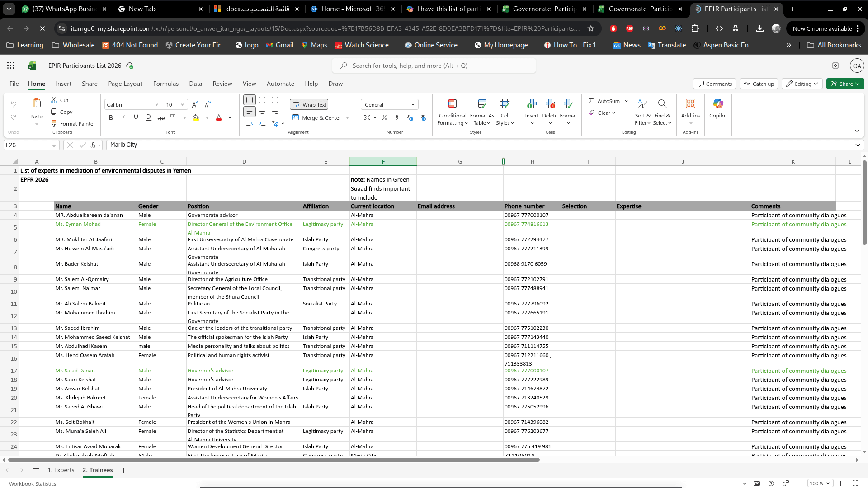This screenshot has width=868, height=488.
Task: Click the Decrease Indent icon
Action: click(x=250, y=123)
